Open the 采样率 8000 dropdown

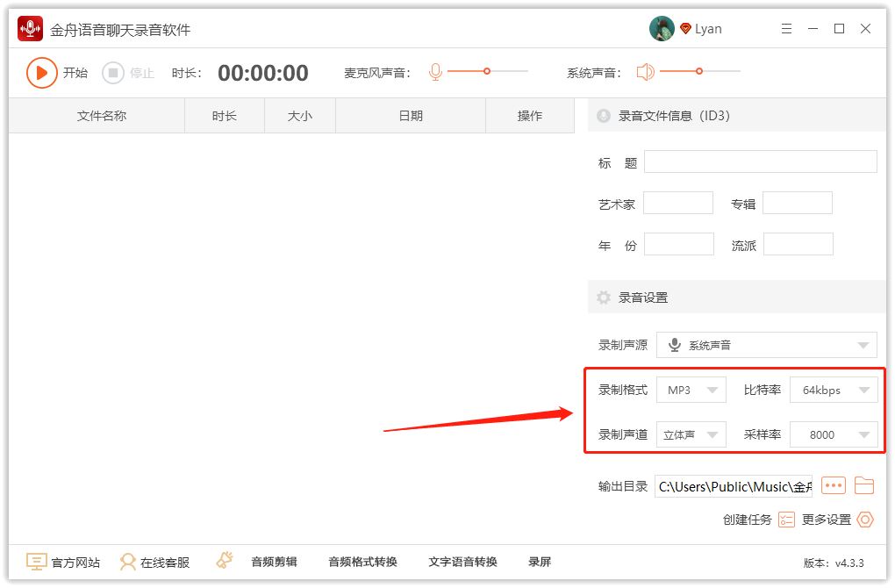[833, 434]
